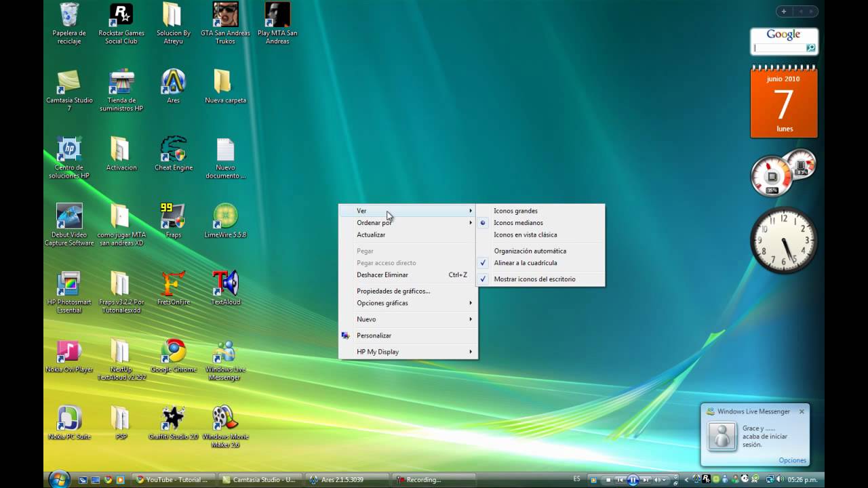Image resolution: width=868 pixels, height=488 pixels.
Task: Select Windows Live Messenger desktop shortcut
Action: click(225, 359)
